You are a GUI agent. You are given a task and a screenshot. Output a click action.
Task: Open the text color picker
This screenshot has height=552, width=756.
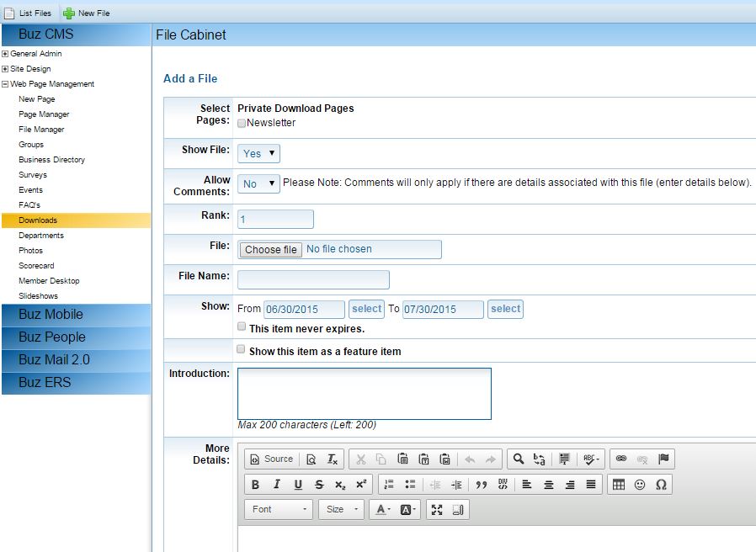tap(383, 510)
